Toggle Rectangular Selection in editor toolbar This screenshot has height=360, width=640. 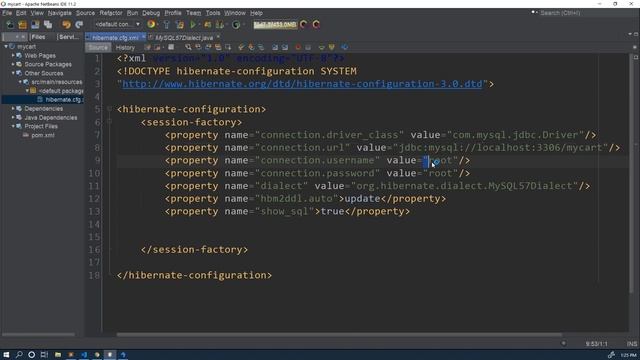click(228, 47)
